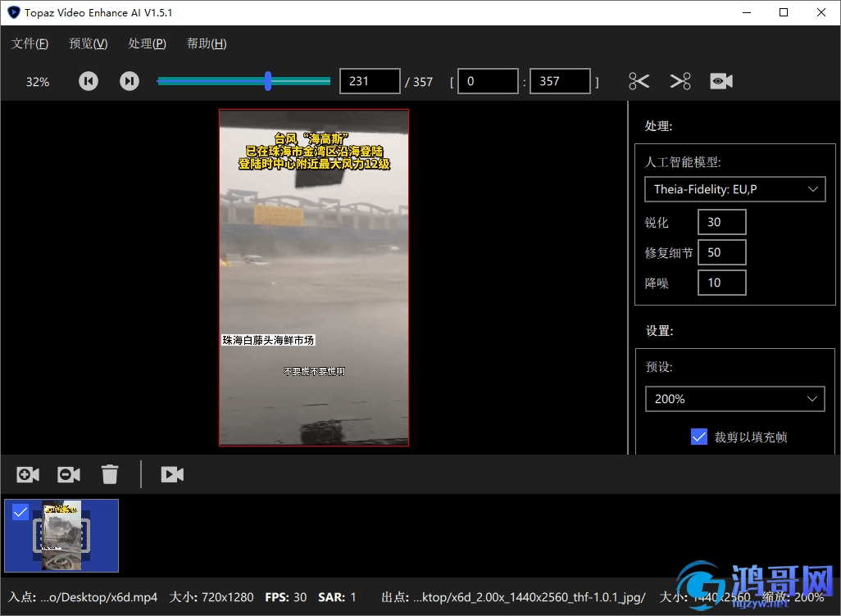Viewport: 841px width, 616px height.
Task: Click the current frame field 231
Action: pyautogui.click(x=370, y=81)
